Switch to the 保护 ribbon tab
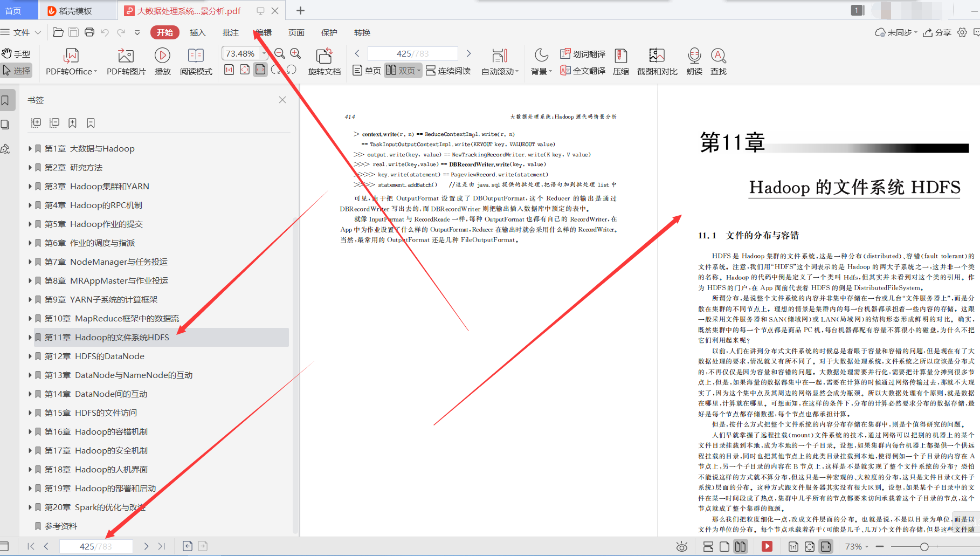 point(329,32)
